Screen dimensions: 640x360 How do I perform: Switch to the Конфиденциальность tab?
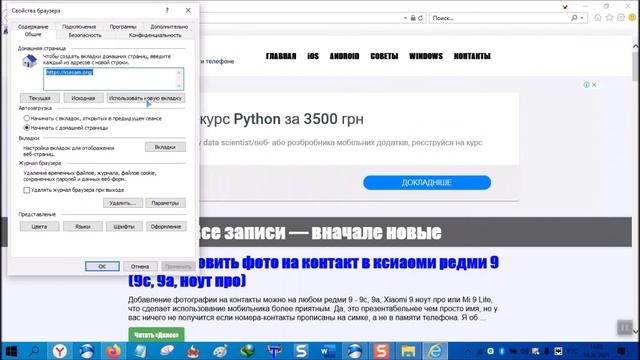[155, 36]
